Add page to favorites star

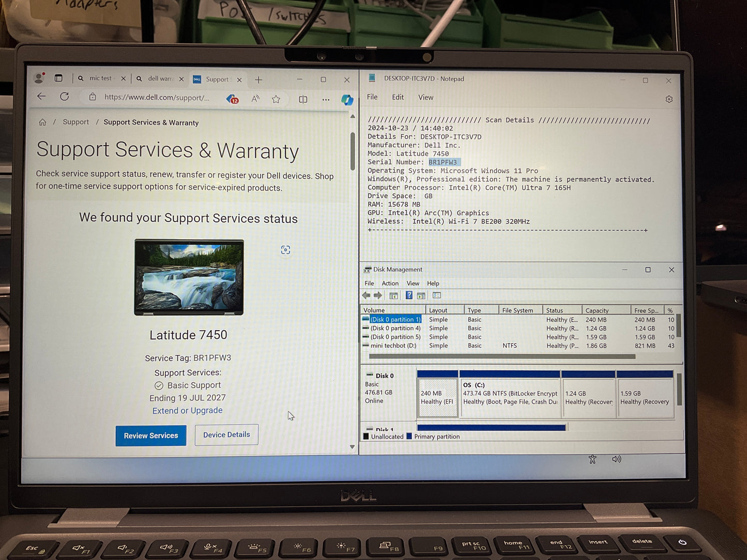(x=276, y=99)
